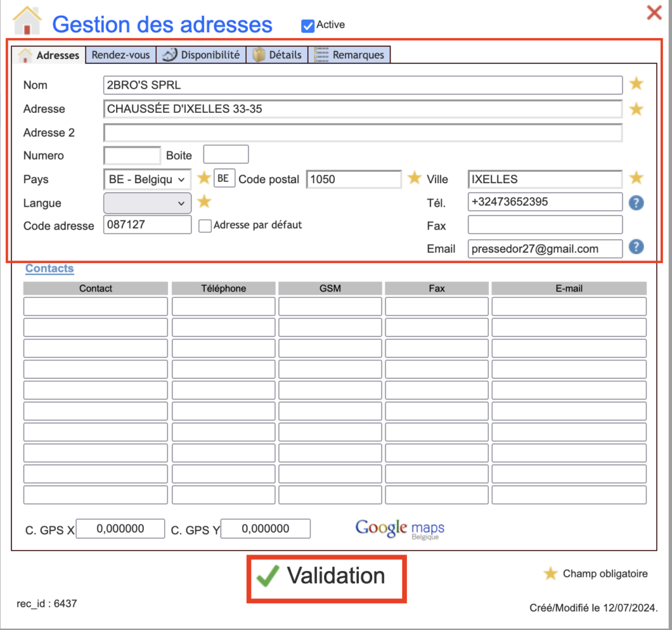Expand the Langue dropdown

coord(148,203)
